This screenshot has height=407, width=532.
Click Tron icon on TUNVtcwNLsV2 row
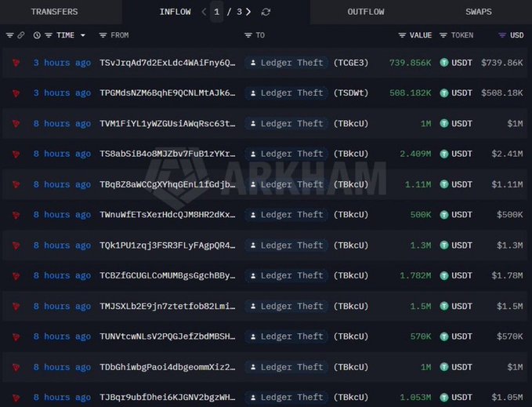click(16, 336)
